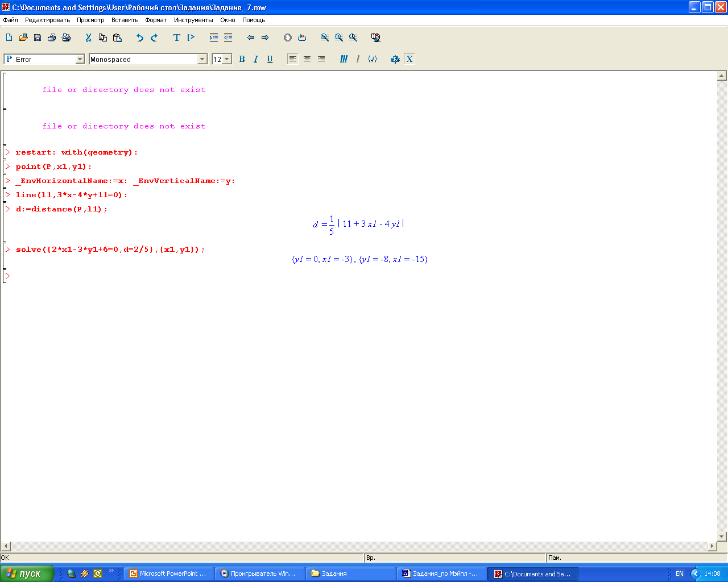Align text to the left
The width and height of the screenshot is (728, 582).
(x=292, y=59)
